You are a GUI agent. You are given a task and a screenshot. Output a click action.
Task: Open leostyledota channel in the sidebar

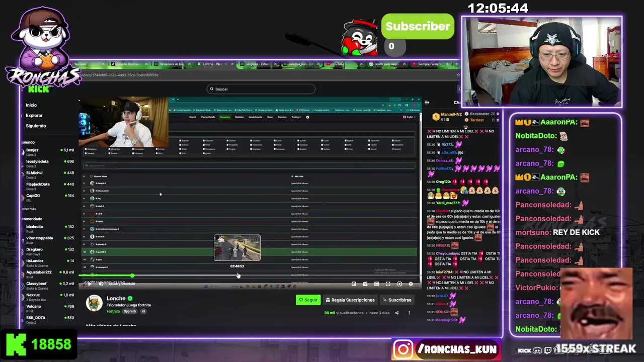(x=48, y=163)
